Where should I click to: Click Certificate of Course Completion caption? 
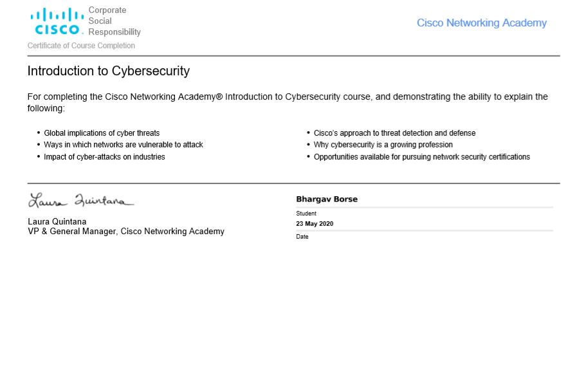tap(81, 46)
